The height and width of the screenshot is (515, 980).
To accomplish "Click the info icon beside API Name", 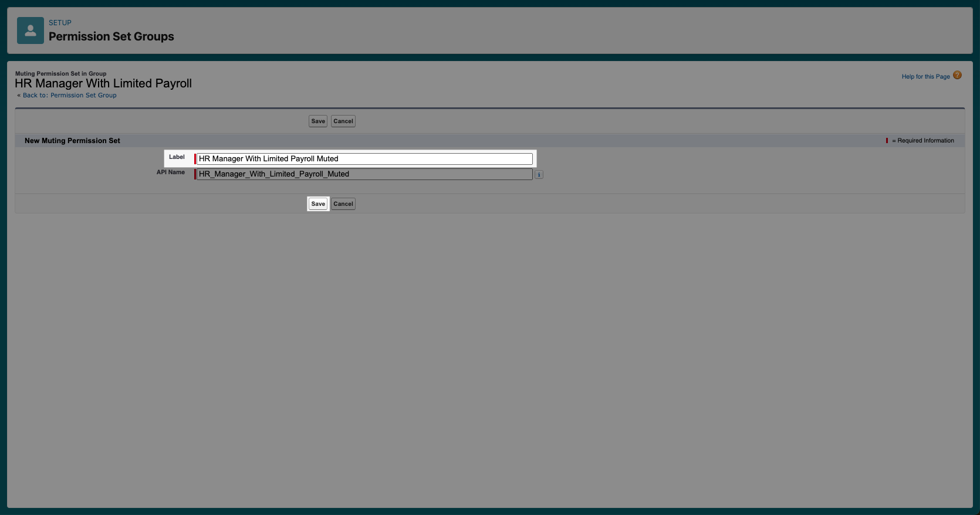I will click(x=539, y=174).
